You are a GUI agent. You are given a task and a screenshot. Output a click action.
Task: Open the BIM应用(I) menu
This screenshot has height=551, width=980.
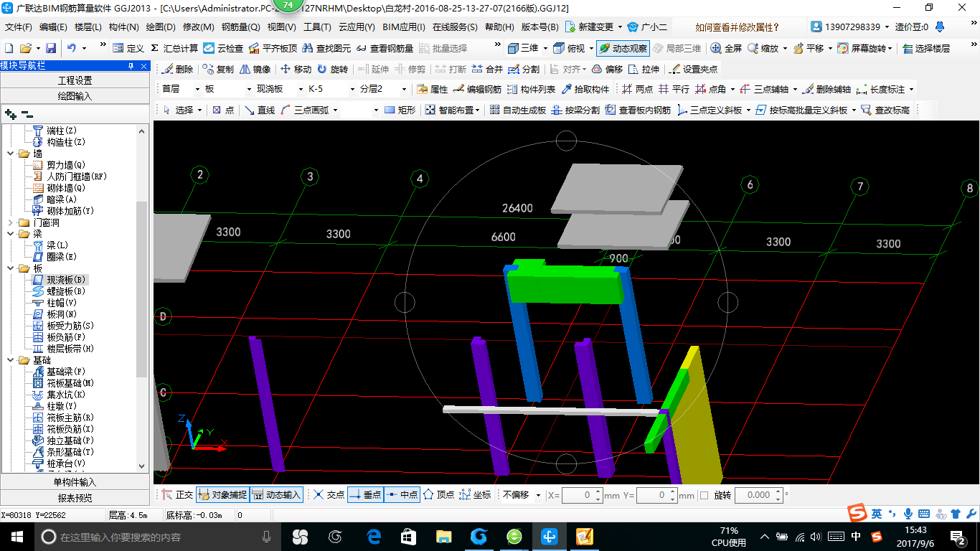pyautogui.click(x=404, y=27)
